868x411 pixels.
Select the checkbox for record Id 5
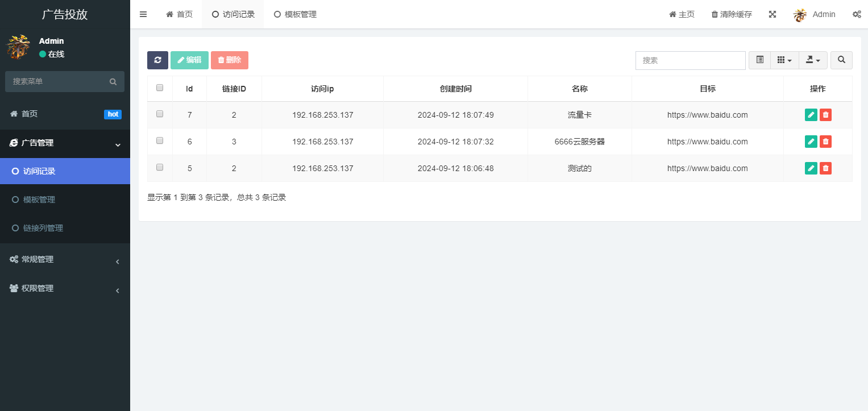(160, 167)
